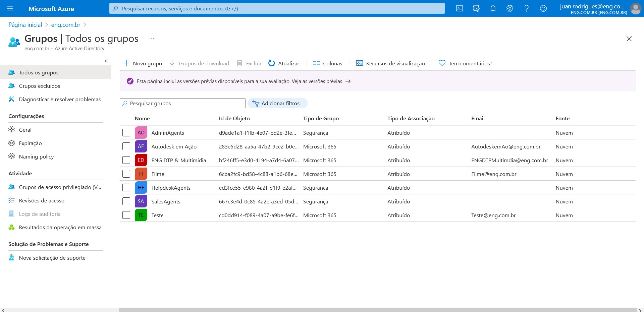
Task: Open the HelpdeskAgents group
Action: point(171,188)
